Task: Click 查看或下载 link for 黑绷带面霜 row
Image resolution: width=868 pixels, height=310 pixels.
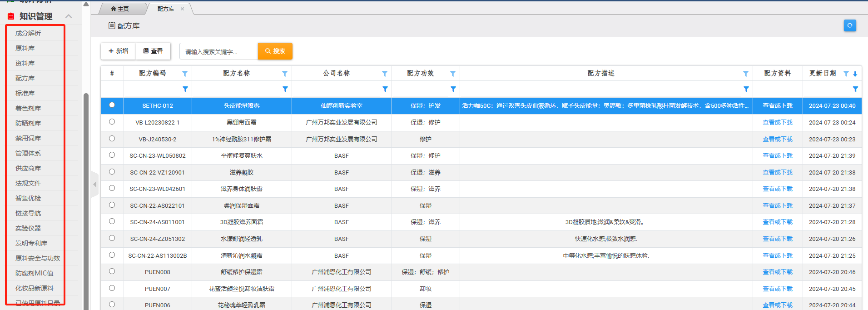Action: point(778,122)
